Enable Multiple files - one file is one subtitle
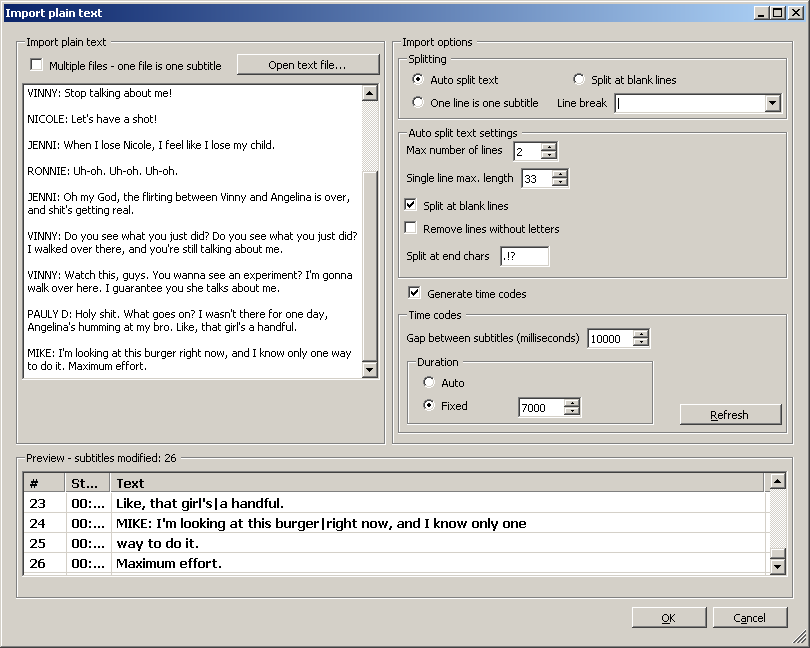The height and width of the screenshot is (648, 810). [36, 64]
